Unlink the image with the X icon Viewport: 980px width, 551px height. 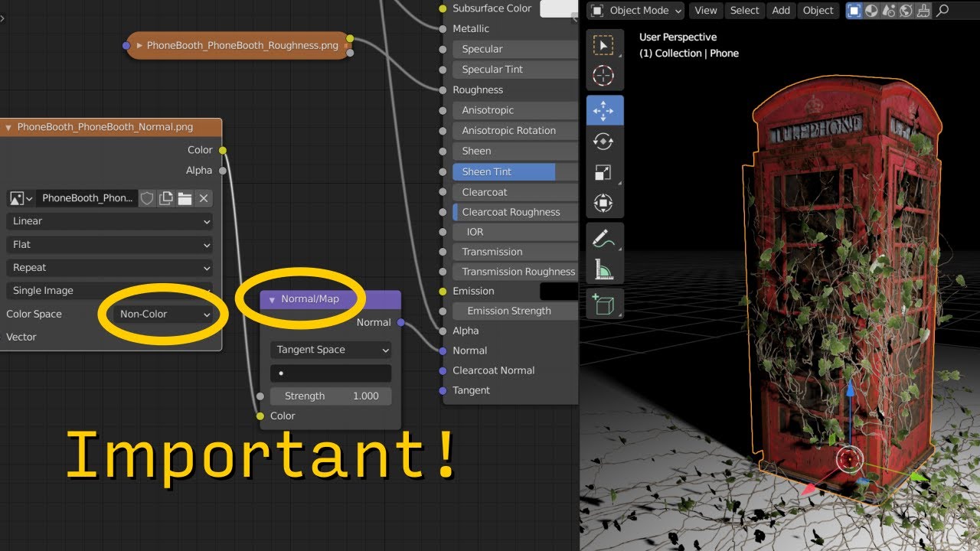[203, 198]
